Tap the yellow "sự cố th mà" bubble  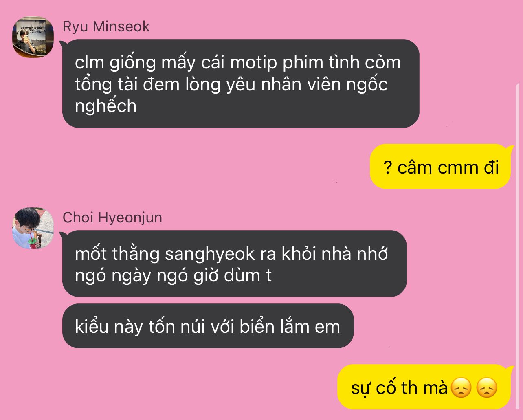[424, 387]
